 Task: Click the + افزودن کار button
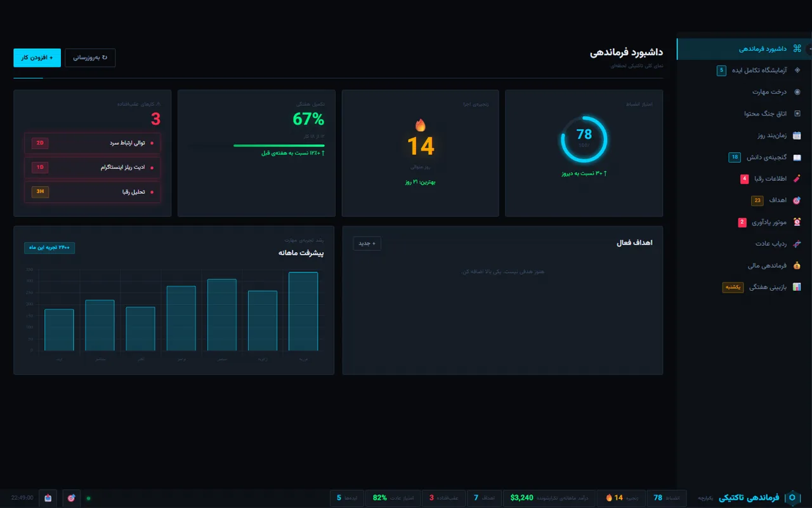[x=37, y=58]
